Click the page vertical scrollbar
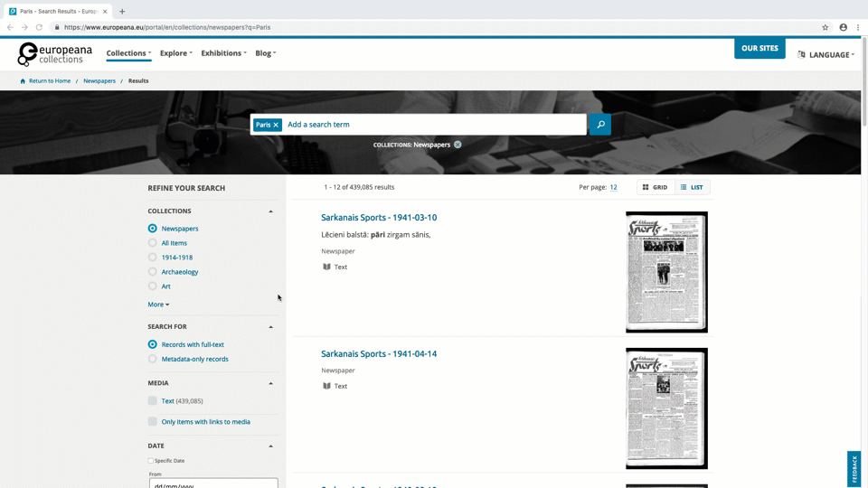The image size is (868, 488). click(x=864, y=83)
